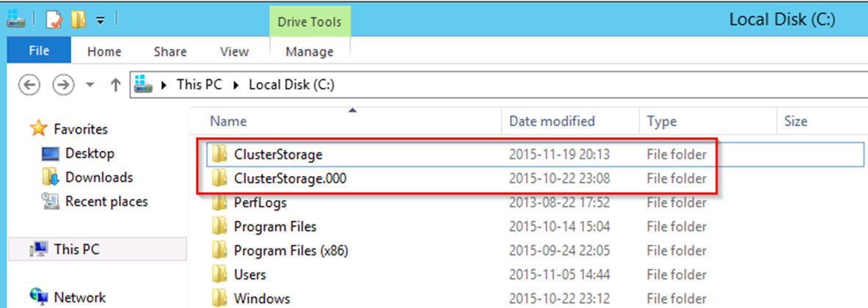Click the File folder type of Users row
The width and height of the screenshot is (868, 308).
(x=676, y=275)
